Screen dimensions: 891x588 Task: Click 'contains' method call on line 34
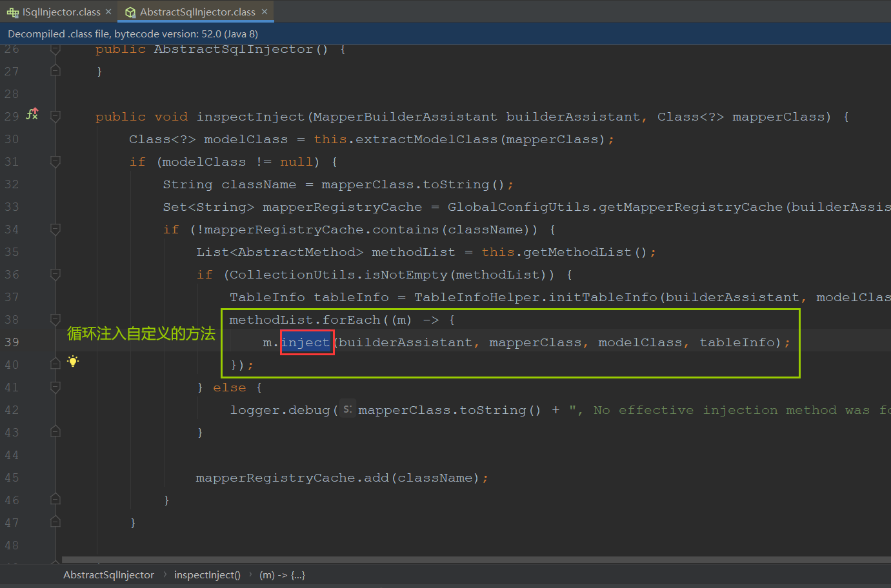coord(406,230)
